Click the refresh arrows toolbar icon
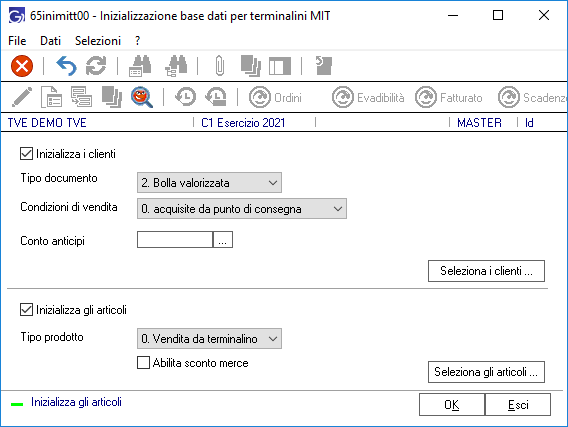 coord(96,66)
